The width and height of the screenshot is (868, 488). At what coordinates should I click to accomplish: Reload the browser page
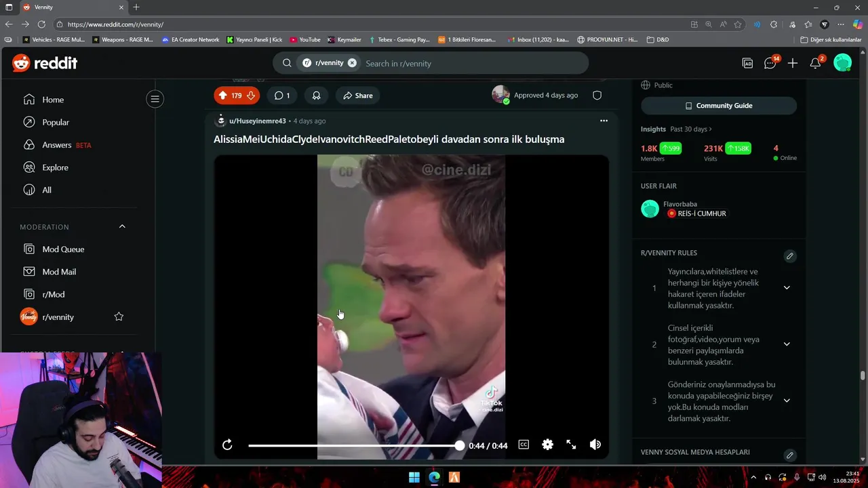point(41,24)
